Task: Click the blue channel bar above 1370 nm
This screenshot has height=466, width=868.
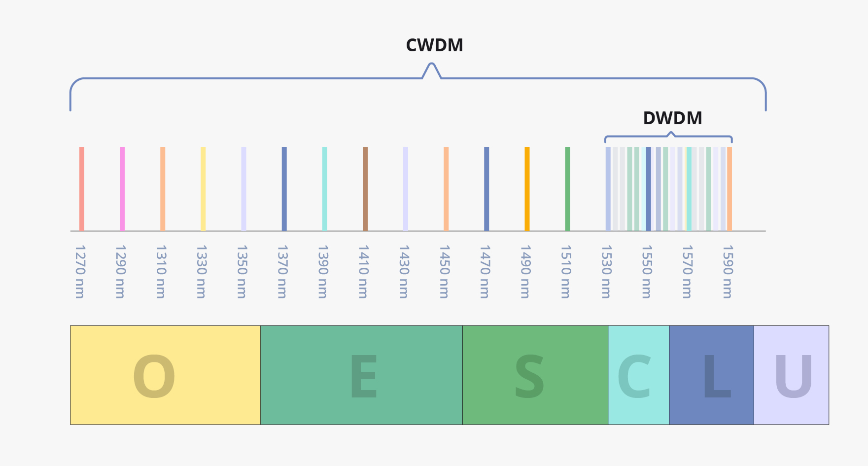Action: 284,189
